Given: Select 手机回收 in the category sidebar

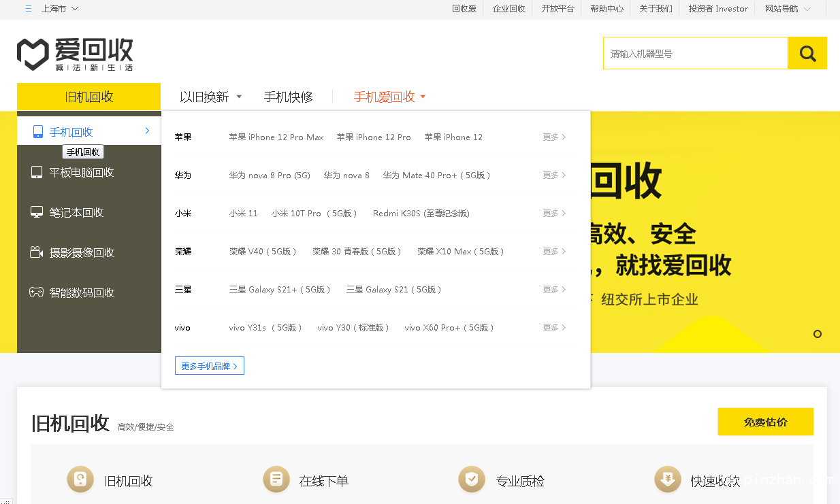Looking at the screenshot, I should click(89, 131).
